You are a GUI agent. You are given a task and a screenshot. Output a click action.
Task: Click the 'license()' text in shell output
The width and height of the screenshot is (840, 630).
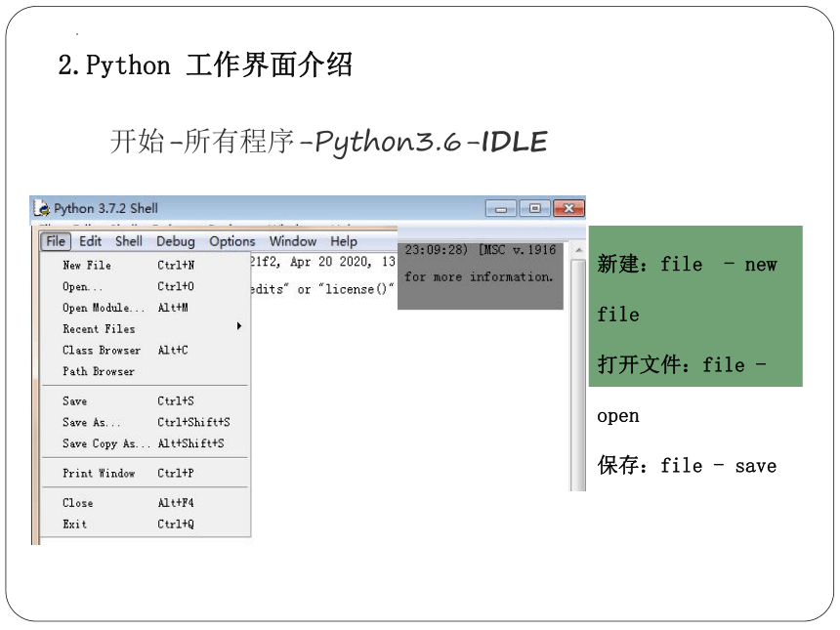[357, 289]
